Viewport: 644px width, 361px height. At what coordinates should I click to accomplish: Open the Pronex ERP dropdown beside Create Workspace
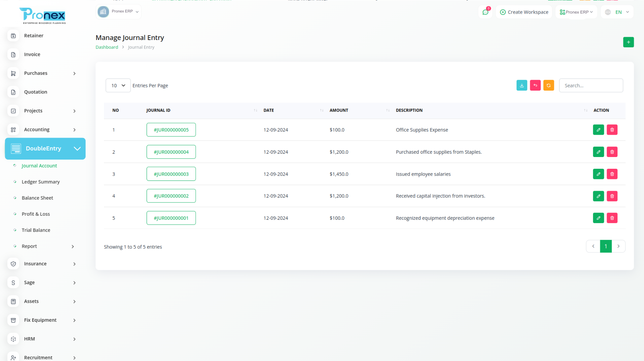pos(576,12)
